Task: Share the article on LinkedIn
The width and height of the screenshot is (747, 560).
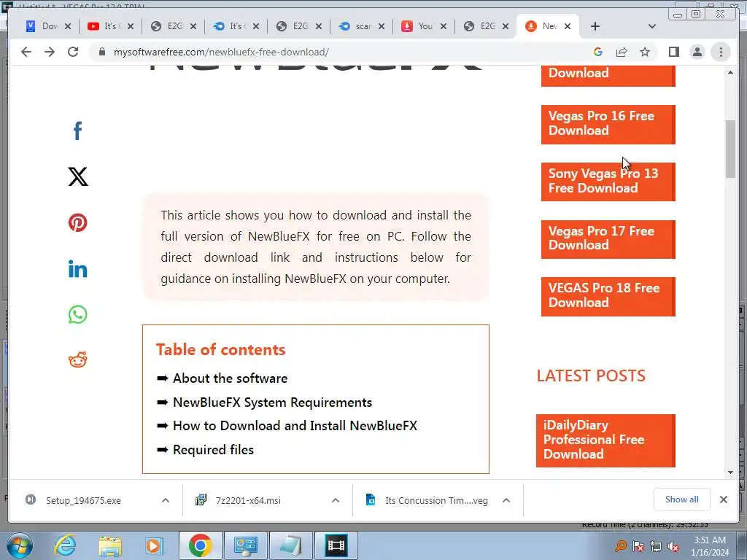Action: click(x=77, y=268)
